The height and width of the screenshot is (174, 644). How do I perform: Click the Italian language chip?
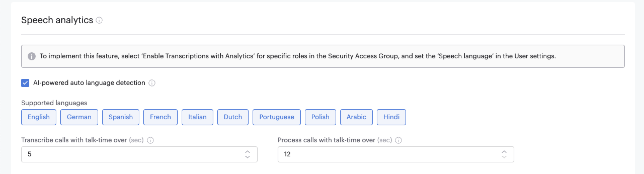pyautogui.click(x=197, y=117)
